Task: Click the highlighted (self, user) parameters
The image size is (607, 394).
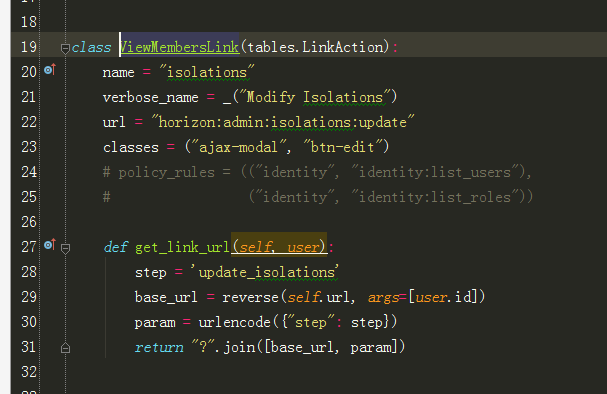Action: click(x=279, y=247)
